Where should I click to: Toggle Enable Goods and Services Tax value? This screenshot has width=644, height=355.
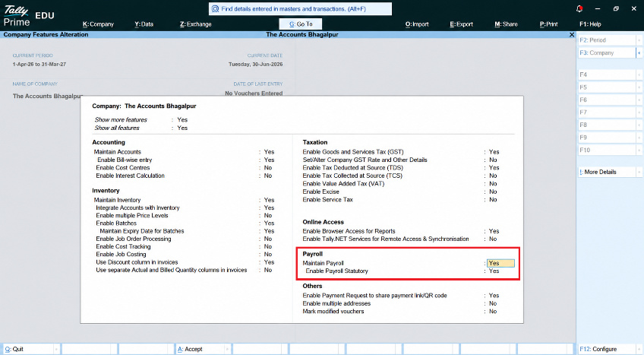494,152
